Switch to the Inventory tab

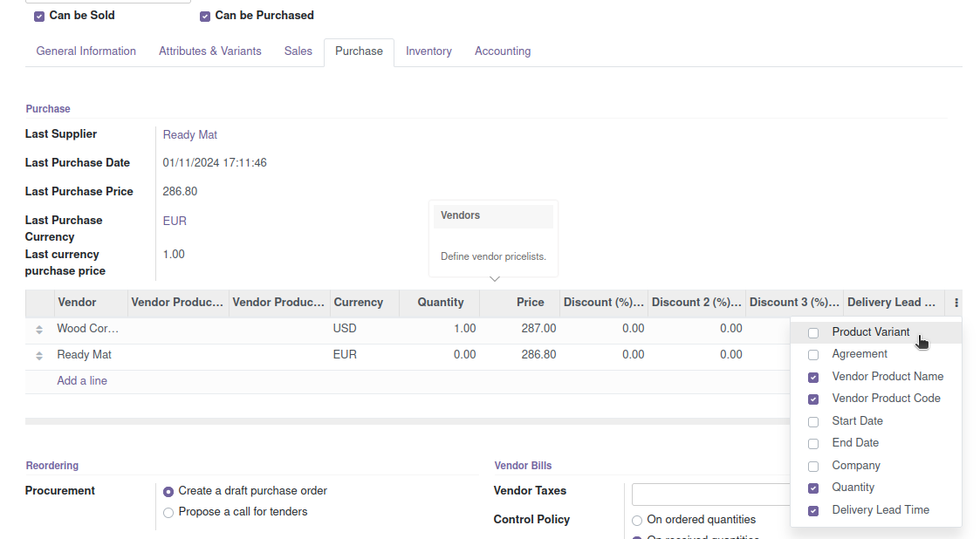[428, 51]
